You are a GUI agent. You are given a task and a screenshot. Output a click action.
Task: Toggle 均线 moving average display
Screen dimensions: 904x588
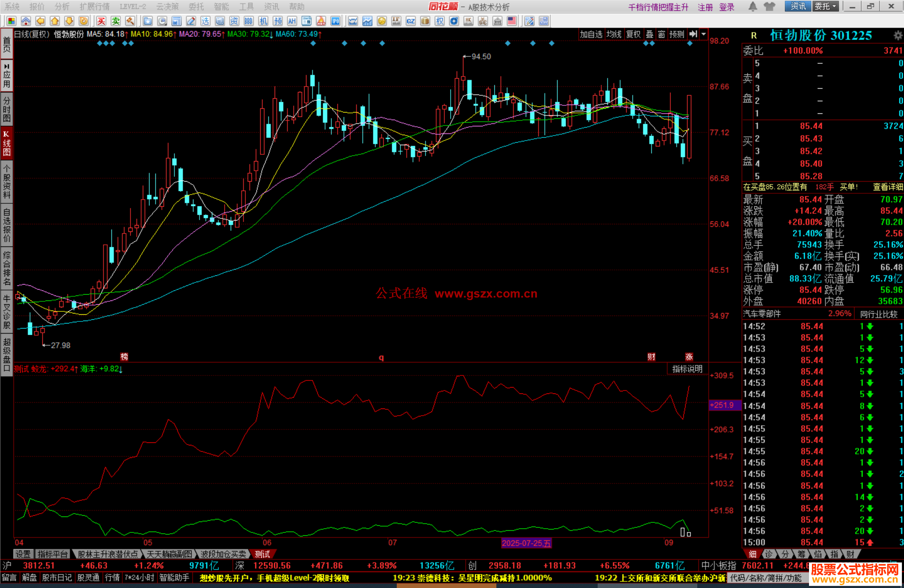(614, 34)
